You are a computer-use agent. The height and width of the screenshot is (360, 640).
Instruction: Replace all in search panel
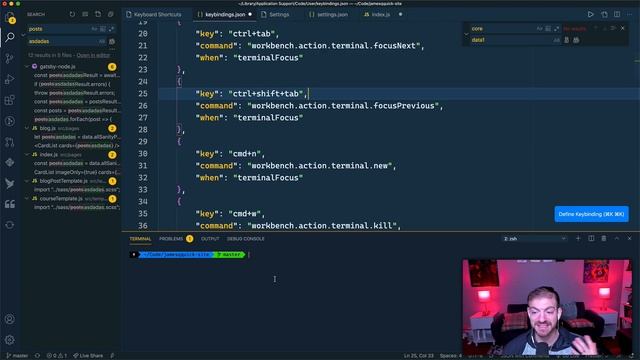click(112, 41)
